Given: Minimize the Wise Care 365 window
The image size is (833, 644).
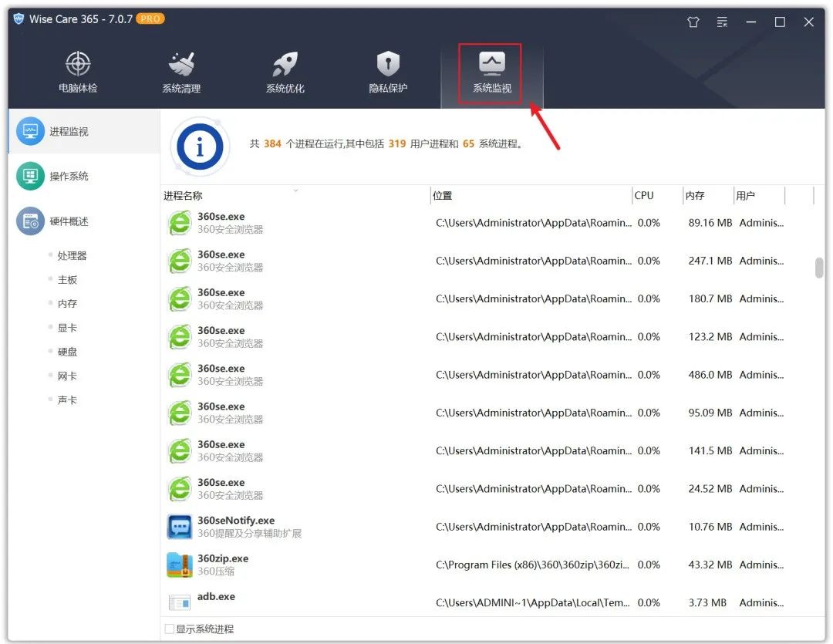Looking at the screenshot, I should pos(750,22).
